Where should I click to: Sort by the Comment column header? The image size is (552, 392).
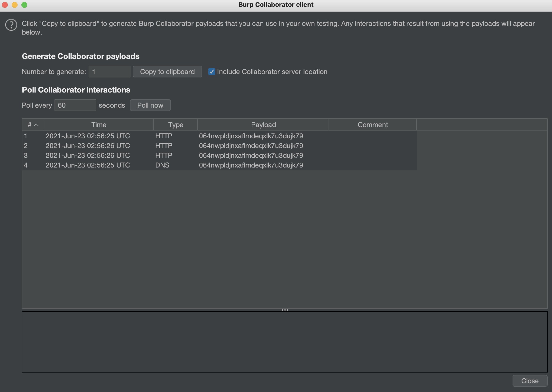coord(373,125)
